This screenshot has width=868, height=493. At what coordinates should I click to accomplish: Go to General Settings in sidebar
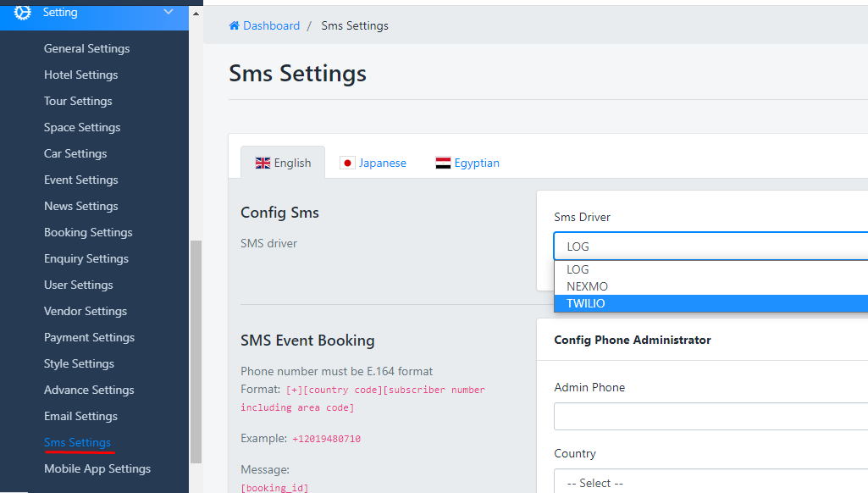86,48
